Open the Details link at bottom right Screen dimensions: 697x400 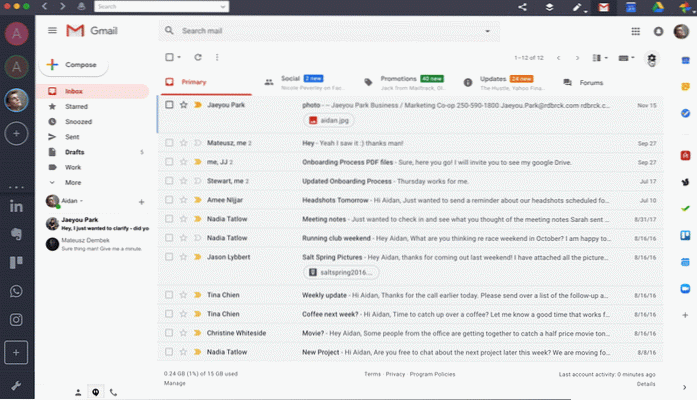click(x=646, y=383)
